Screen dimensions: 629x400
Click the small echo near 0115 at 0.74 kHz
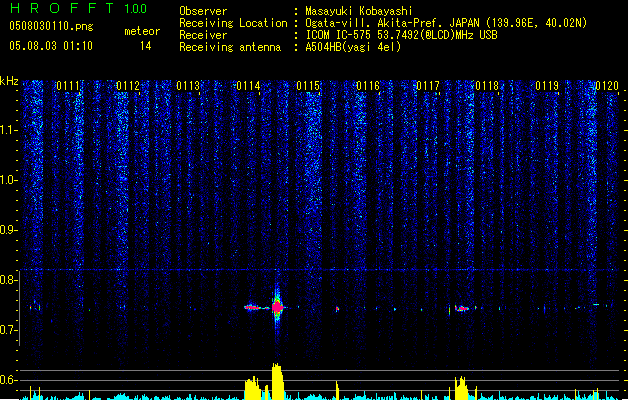[x=337, y=309]
